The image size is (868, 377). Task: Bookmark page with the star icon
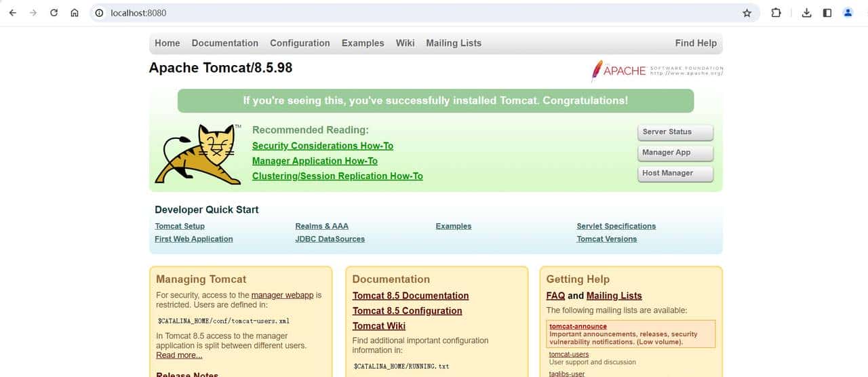pos(747,13)
